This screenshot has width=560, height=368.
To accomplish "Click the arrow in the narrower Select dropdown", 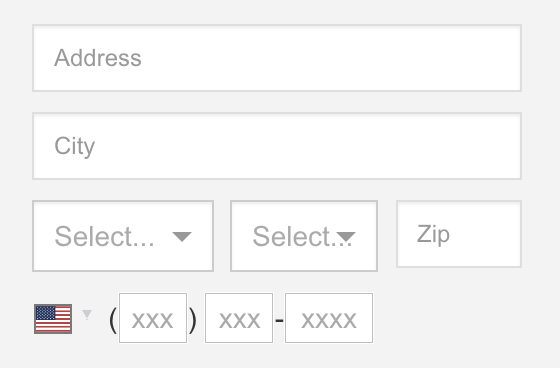I will tap(346, 237).
